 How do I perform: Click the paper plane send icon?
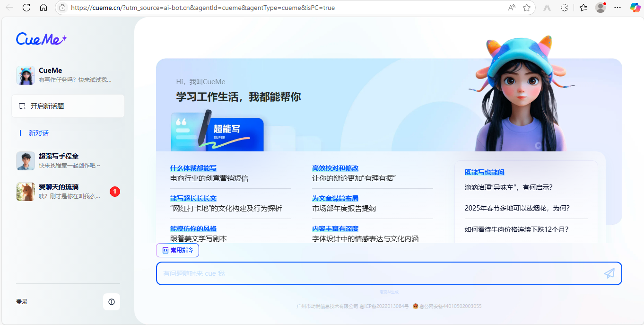tap(609, 273)
